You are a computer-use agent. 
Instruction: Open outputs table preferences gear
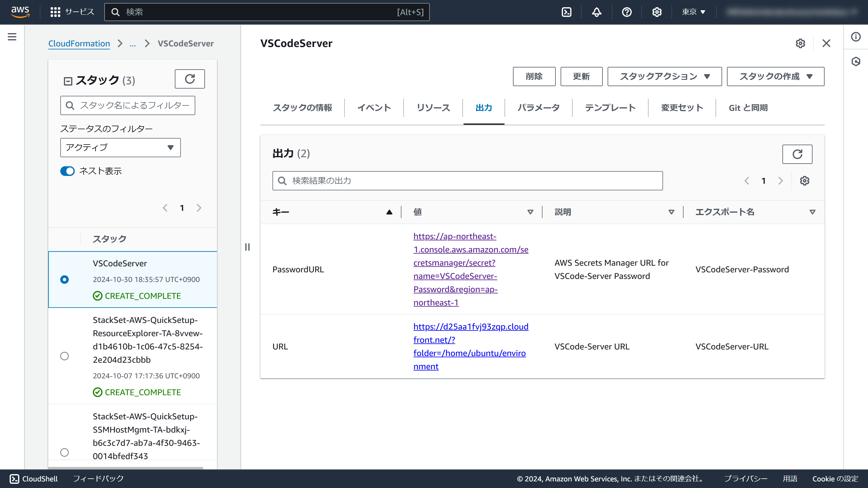coord(804,181)
